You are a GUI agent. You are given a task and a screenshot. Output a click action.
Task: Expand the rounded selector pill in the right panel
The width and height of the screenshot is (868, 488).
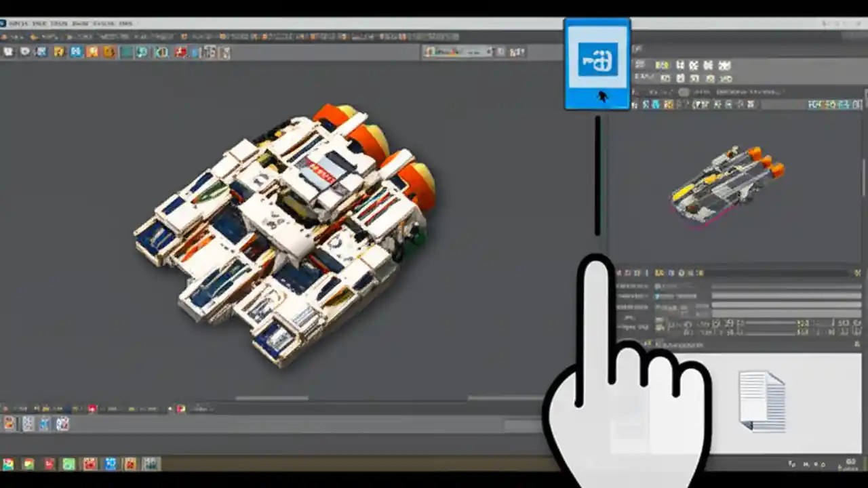[x=683, y=92]
